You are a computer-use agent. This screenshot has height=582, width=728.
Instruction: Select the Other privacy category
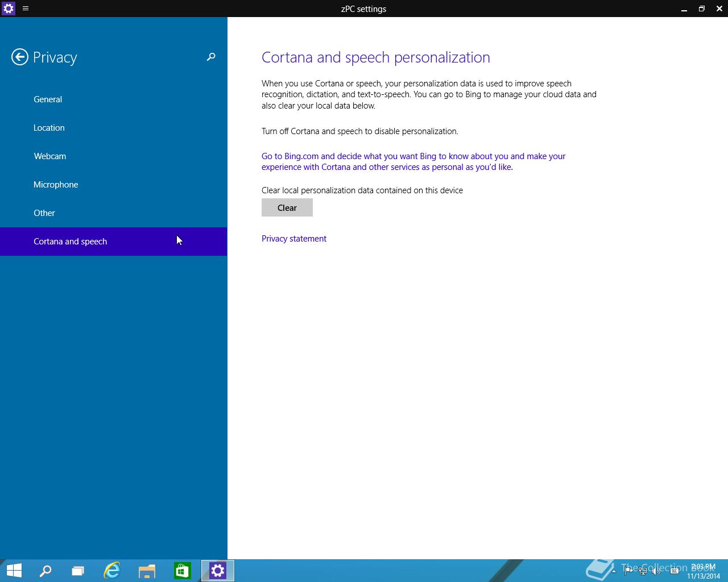(x=114, y=213)
